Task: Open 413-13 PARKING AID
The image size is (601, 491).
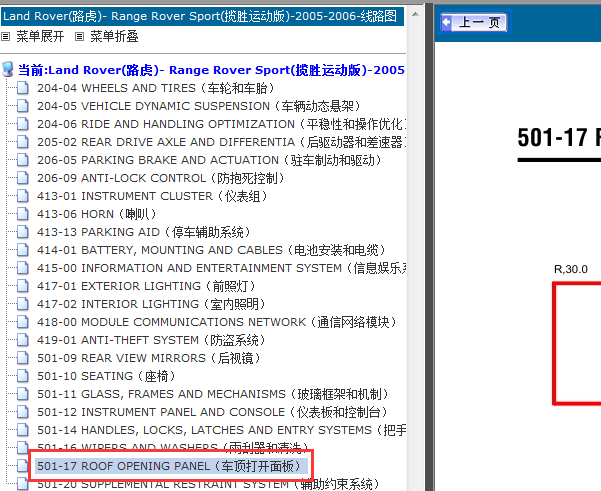Action: click(144, 232)
